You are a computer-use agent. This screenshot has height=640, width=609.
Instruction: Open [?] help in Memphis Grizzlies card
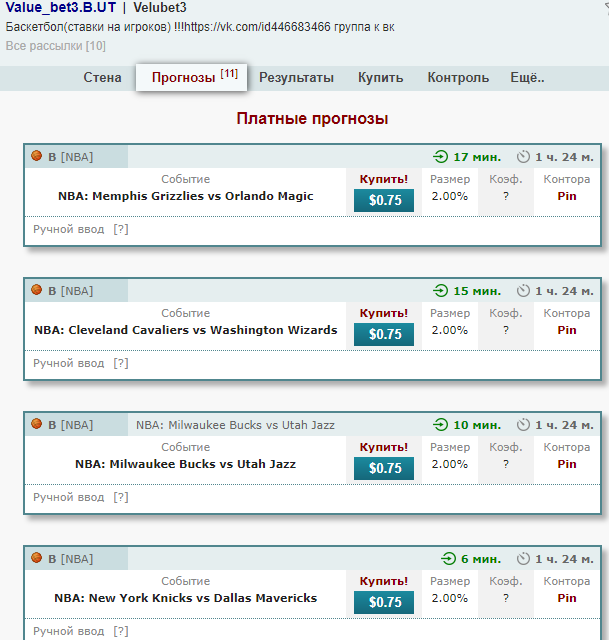click(x=121, y=229)
